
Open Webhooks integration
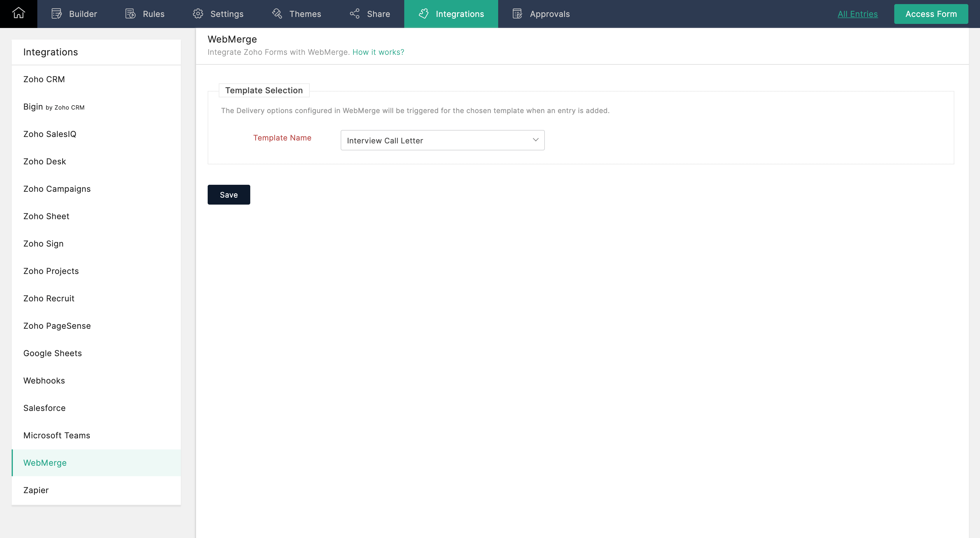[96, 380]
